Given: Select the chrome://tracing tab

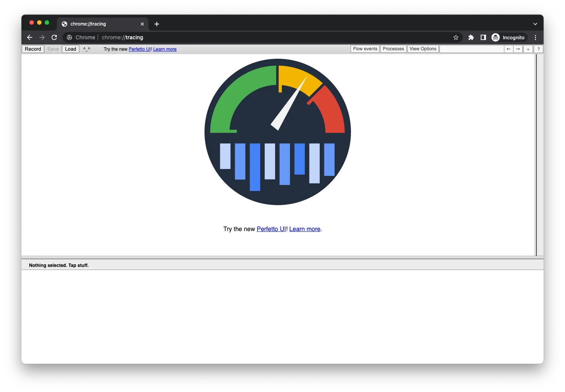Looking at the screenshot, I should 95,24.
